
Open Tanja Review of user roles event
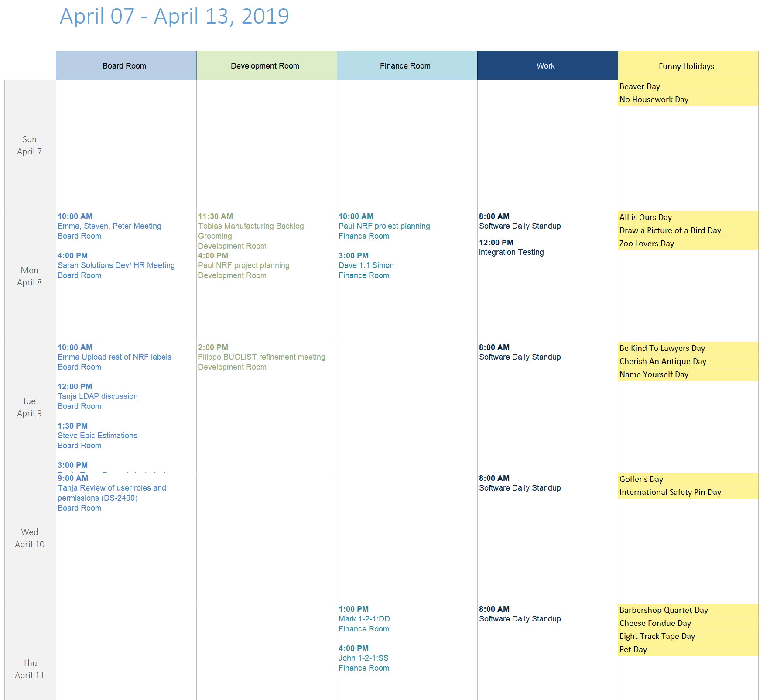coord(112,493)
